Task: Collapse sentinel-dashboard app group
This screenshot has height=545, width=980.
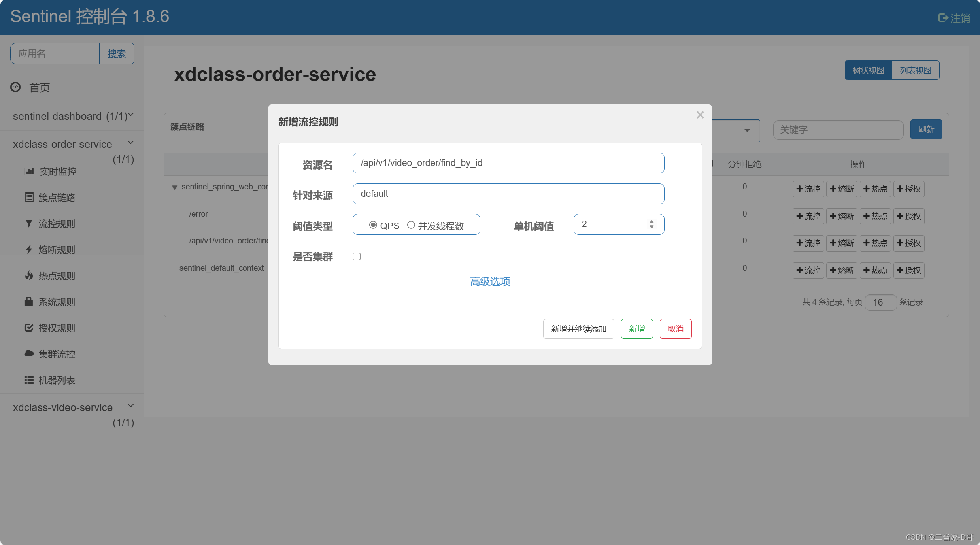Action: pyautogui.click(x=131, y=115)
